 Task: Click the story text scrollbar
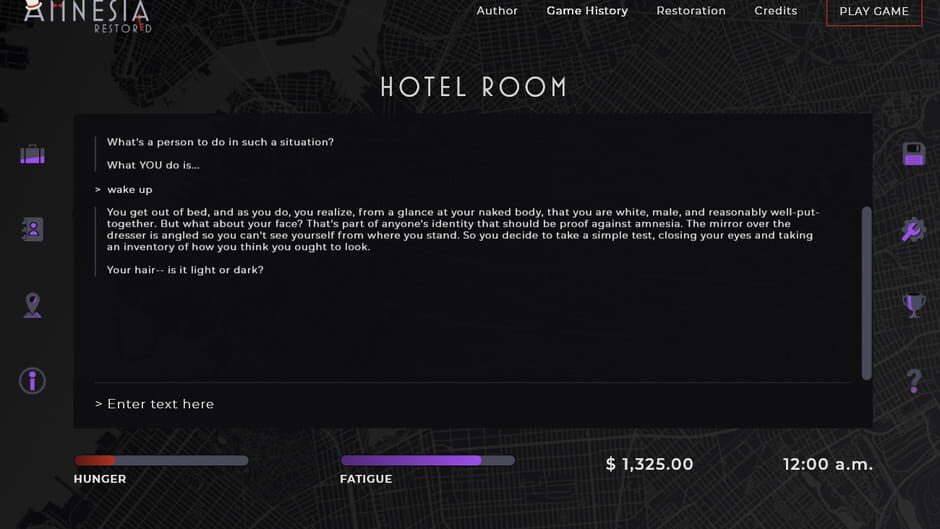point(866,292)
